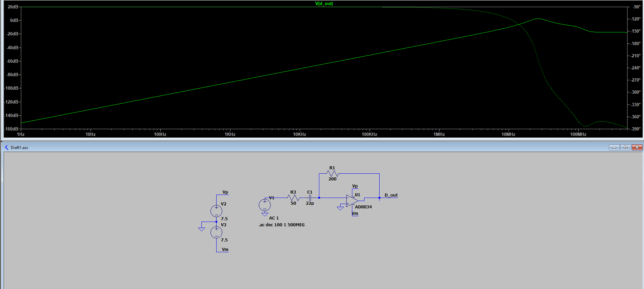Click the Vp net label above V2
644x289 pixels.
click(225, 192)
